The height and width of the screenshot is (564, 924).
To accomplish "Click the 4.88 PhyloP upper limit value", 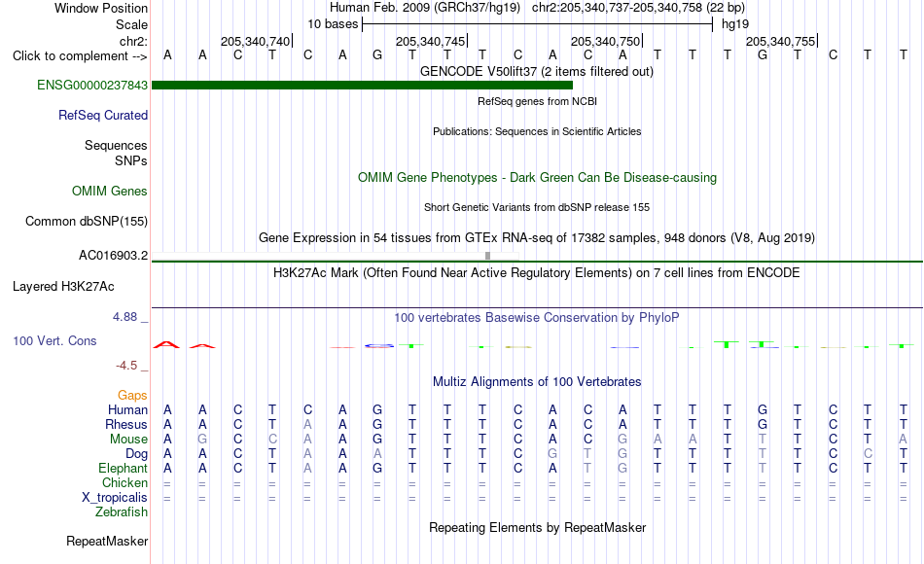I will (x=124, y=316).
